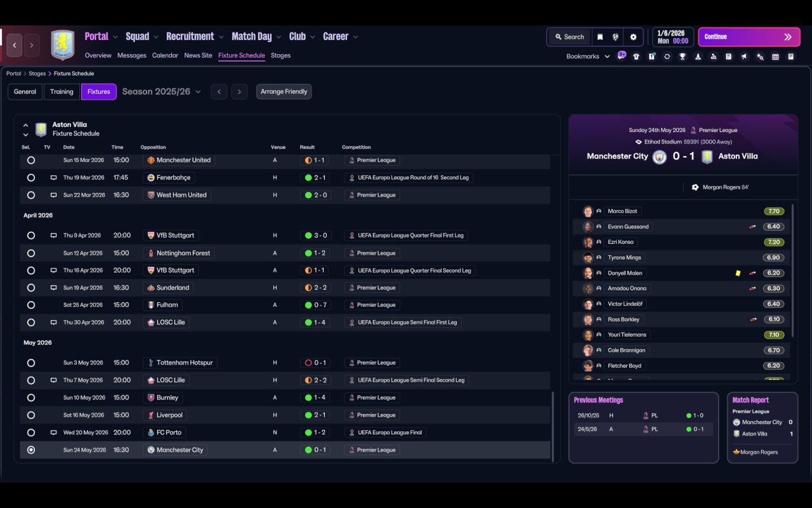Open the person search bookmark icon

714,57
